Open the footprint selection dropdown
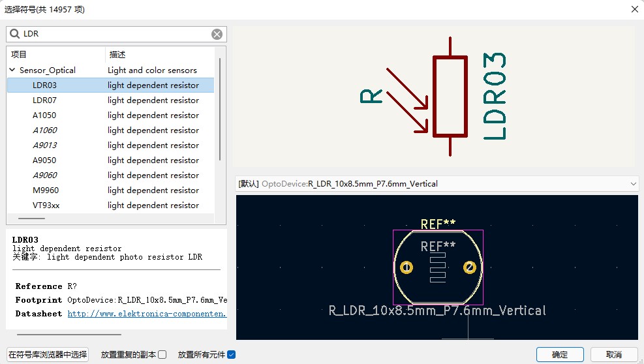Viewport: 644px width, 364px height. 437,184
